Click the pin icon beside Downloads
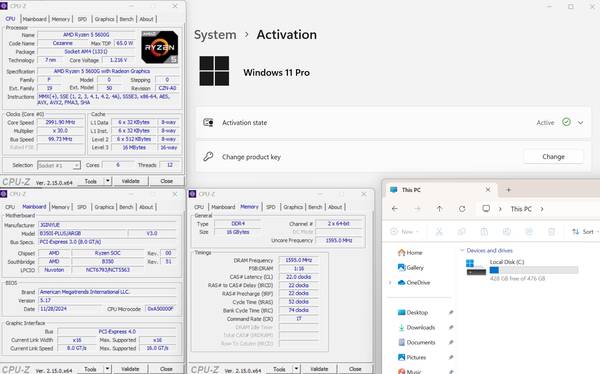 pyautogui.click(x=451, y=327)
